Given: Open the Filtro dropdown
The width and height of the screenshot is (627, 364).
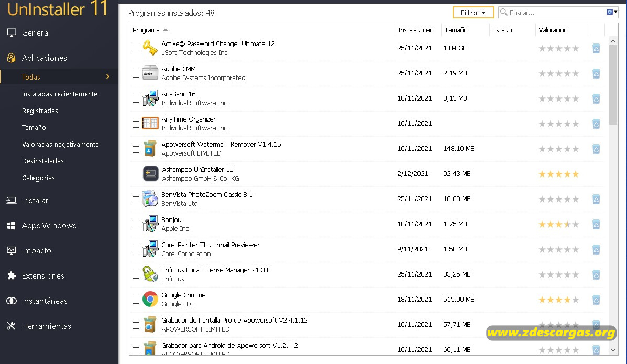Looking at the screenshot, I should click(473, 13).
